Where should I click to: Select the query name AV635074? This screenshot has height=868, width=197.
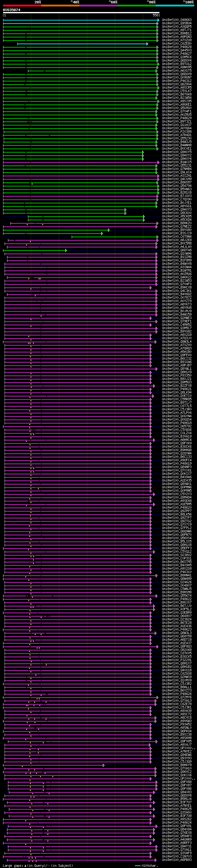pos(11,10)
